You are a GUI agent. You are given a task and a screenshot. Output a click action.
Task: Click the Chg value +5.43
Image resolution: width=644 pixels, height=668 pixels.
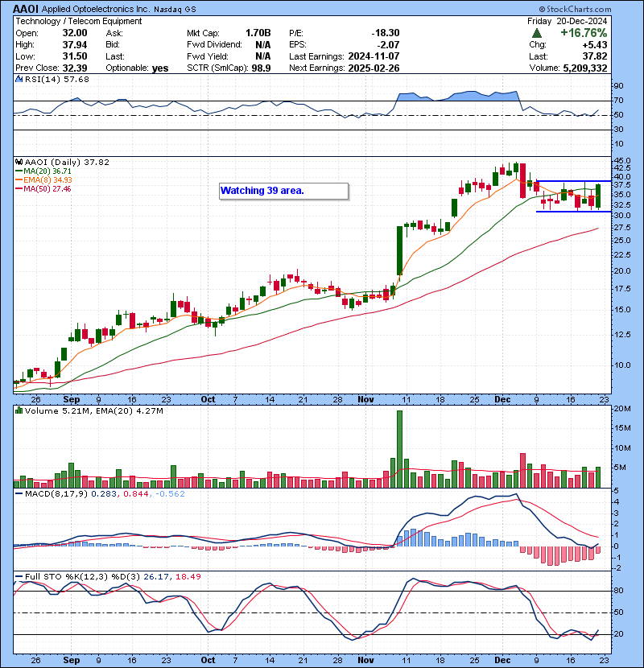pos(595,45)
